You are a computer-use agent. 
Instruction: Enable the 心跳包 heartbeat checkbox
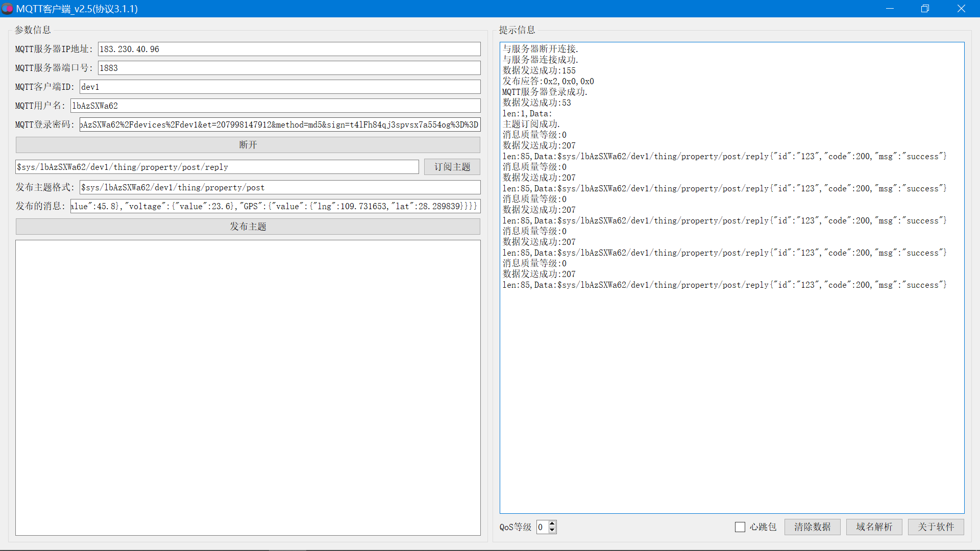coord(740,527)
